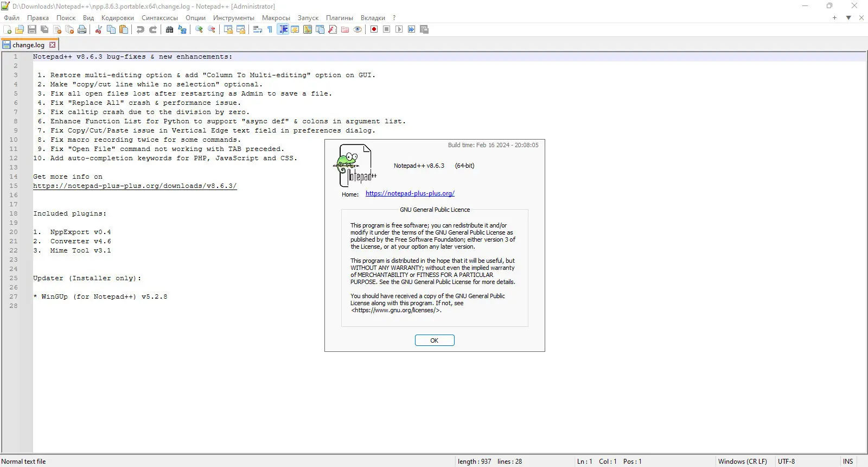Open the Вкладки menu

[373, 18]
